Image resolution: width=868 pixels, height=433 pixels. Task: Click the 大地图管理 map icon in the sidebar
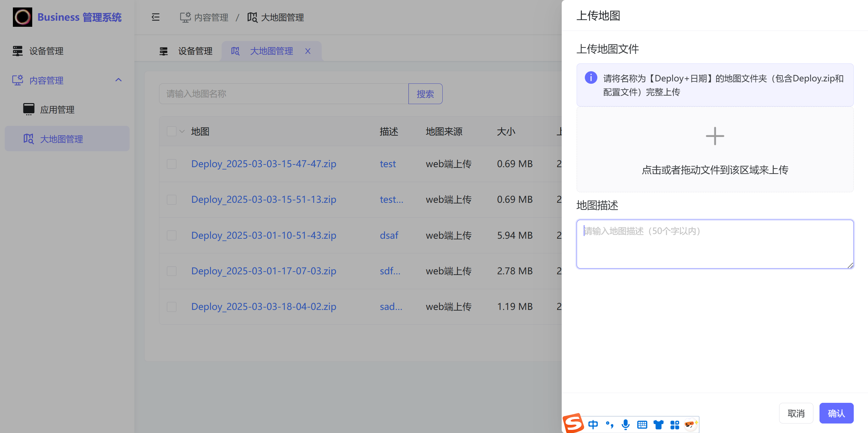[28, 139]
